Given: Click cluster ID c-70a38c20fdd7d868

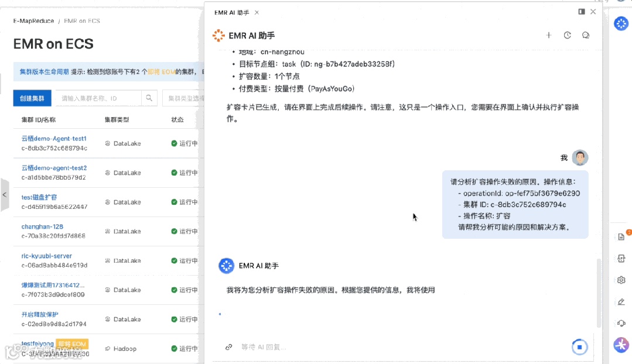Looking at the screenshot, I should [53, 236].
